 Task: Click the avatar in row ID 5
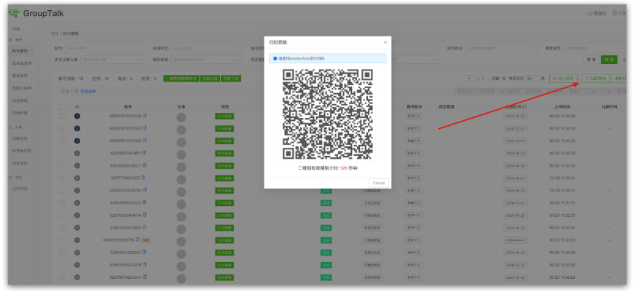pyautogui.click(x=181, y=167)
